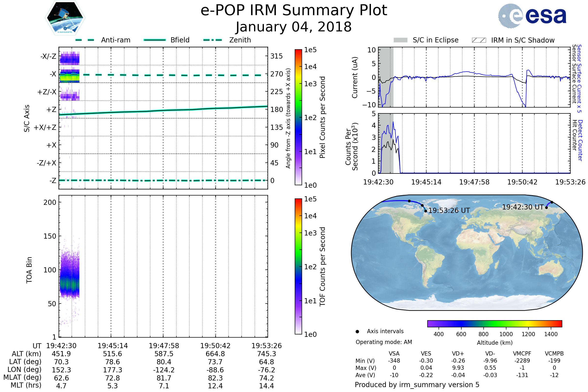Click the 19:53:26 UT map track label
Viewport: 588px width, 392px height.
tap(449, 210)
